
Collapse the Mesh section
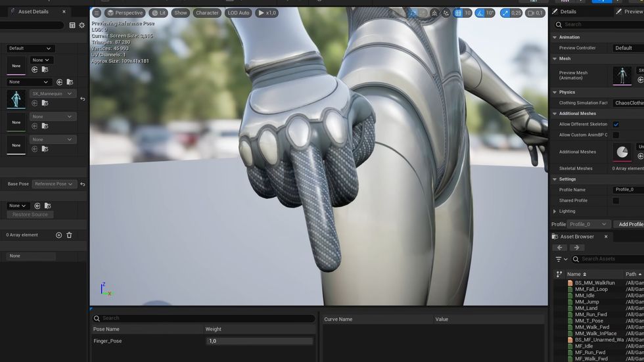[555, 58]
